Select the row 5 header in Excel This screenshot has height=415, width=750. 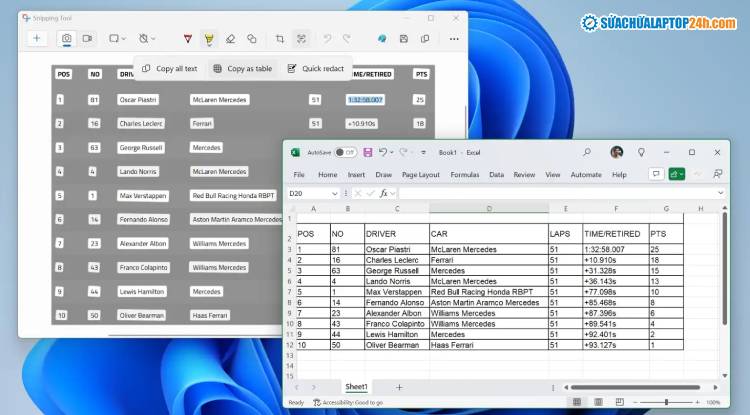pyautogui.click(x=290, y=271)
